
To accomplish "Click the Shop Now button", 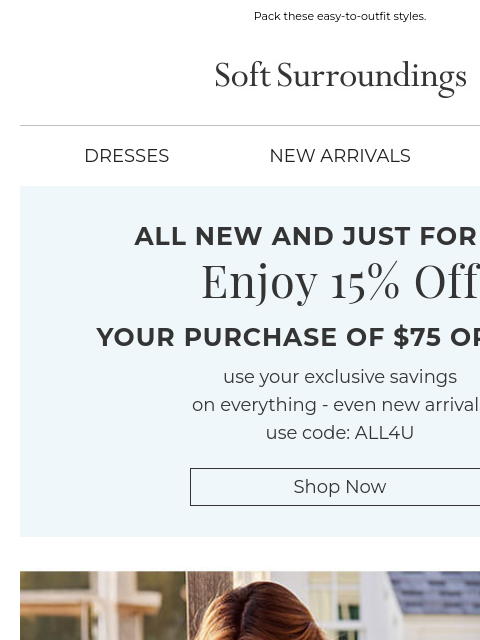I will pyautogui.click(x=340, y=487).
